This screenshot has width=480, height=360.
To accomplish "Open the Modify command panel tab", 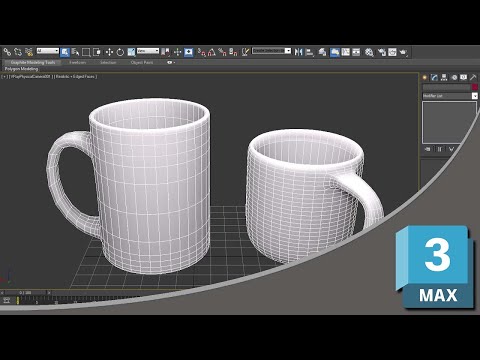I will [x=434, y=77].
